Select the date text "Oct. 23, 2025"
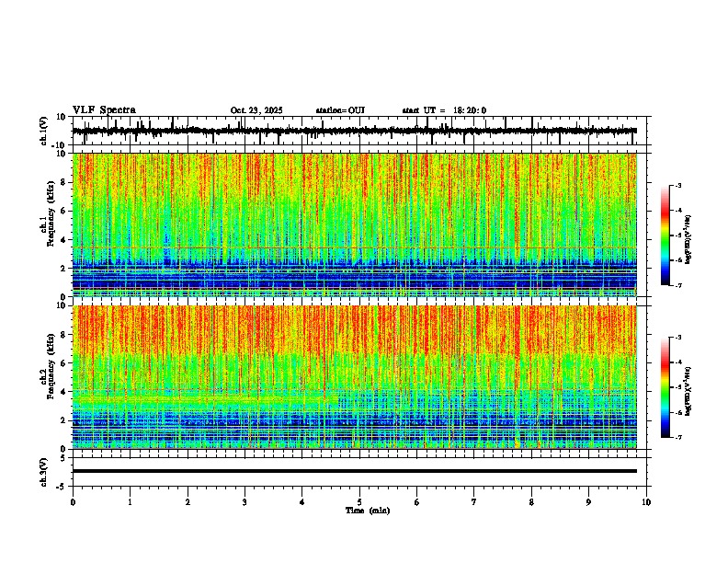The height and width of the screenshot is (563, 728). 256,110
